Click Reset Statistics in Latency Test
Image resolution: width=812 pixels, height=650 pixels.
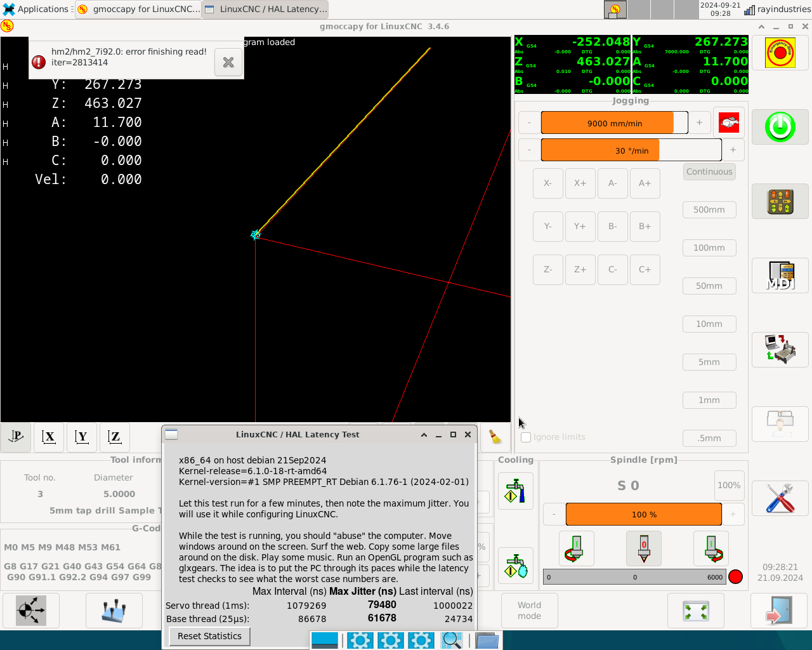tap(209, 636)
